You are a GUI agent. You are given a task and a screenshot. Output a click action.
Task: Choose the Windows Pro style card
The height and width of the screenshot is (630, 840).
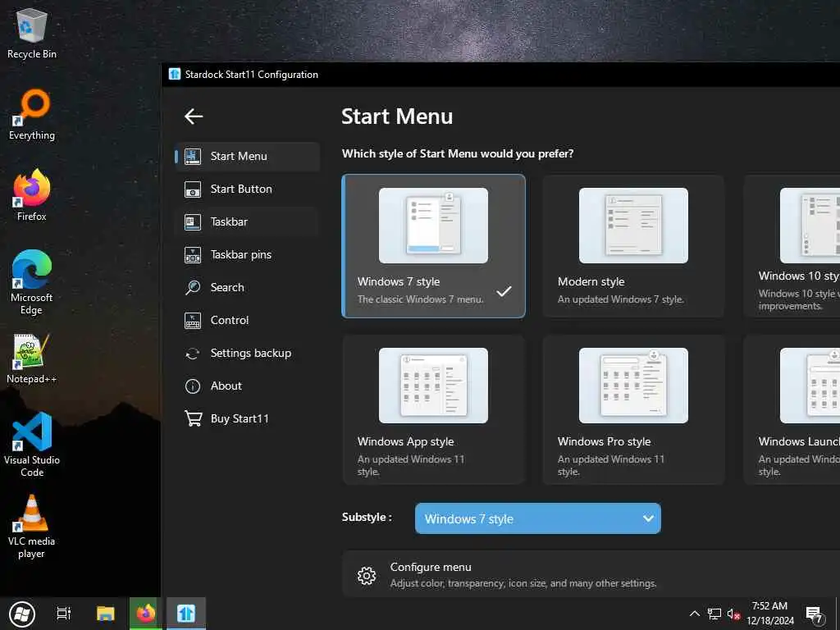tap(634, 410)
